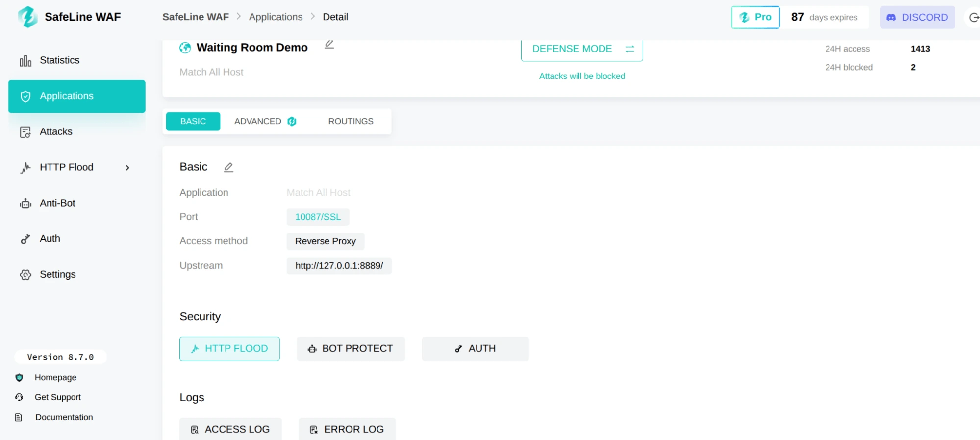Open the Anti-Bot menu item

77,203
